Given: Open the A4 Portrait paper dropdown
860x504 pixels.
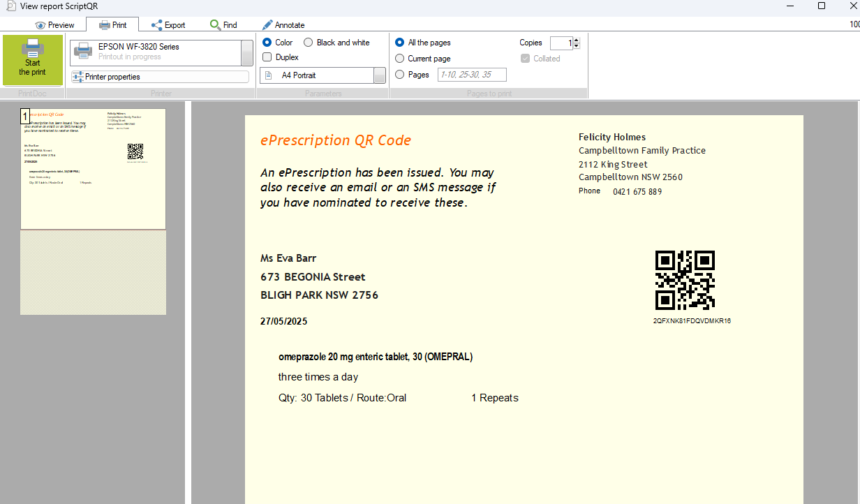Looking at the screenshot, I should coord(380,75).
